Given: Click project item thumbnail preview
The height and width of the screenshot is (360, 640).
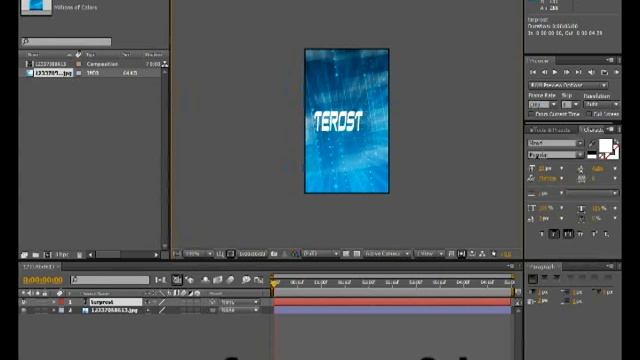Looking at the screenshot, I should tap(36, 7).
